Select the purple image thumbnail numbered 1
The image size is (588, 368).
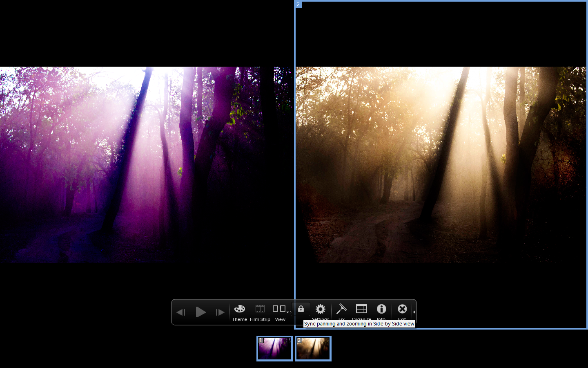pos(274,349)
